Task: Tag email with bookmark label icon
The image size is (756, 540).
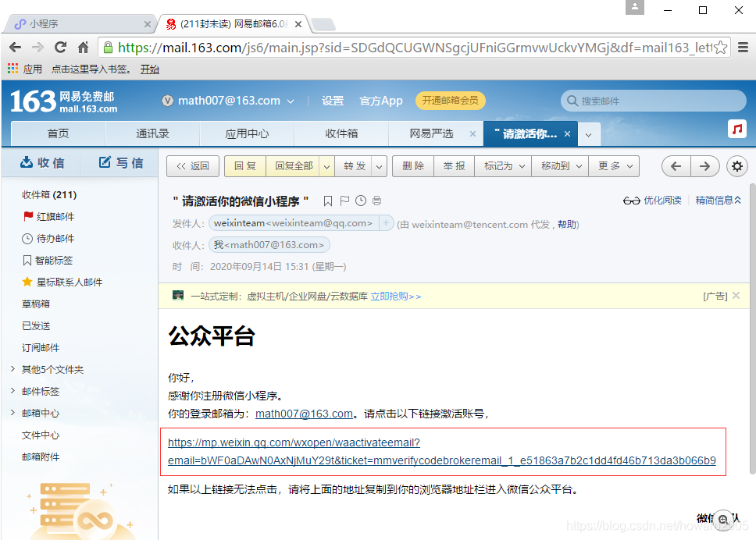Action: (x=328, y=201)
